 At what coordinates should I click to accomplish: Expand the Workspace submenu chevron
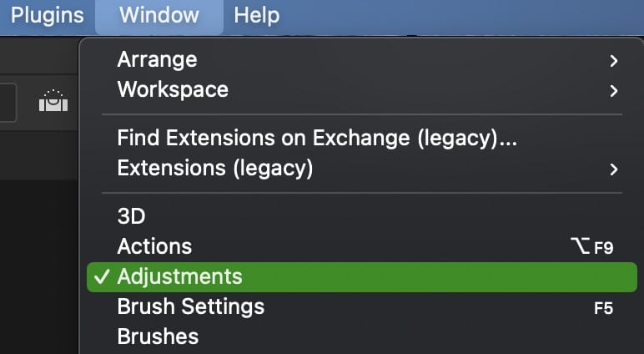[614, 89]
